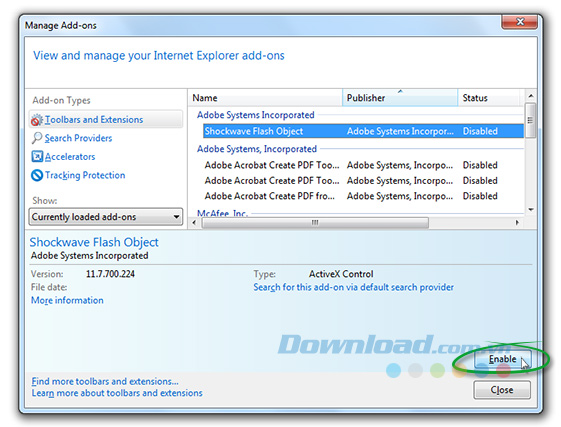The image size is (561, 427).
Task: Click the Accelerators arrow icon
Action: point(37,157)
